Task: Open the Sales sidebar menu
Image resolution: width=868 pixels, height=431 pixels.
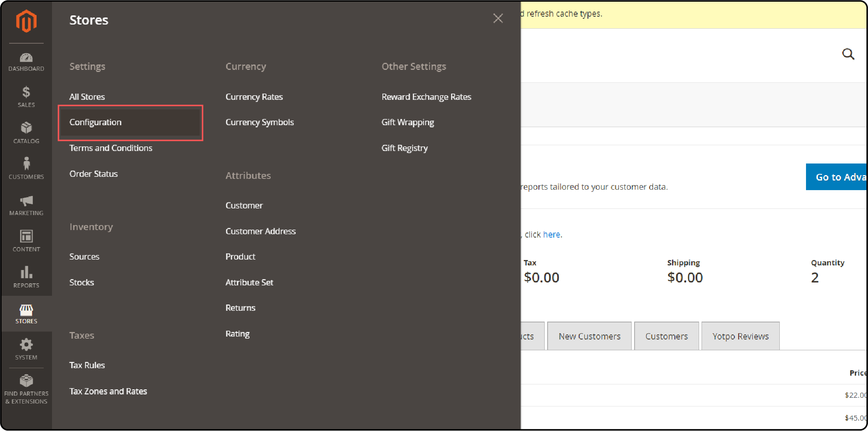Action: [26, 97]
